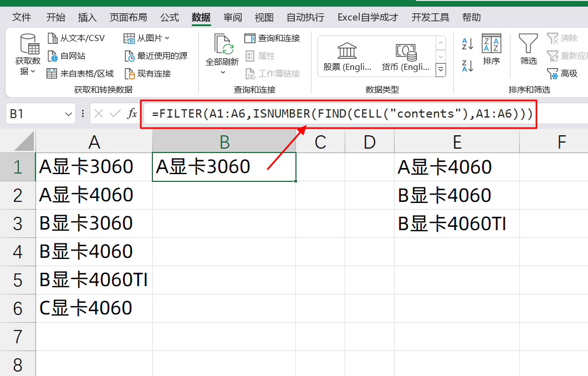Click the Insert Function fx button
Image resolution: width=588 pixels, height=376 pixels.
(x=132, y=113)
